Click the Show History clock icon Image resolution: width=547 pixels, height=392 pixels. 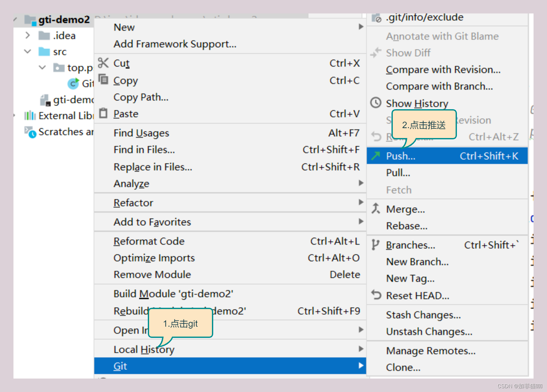pos(376,103)
